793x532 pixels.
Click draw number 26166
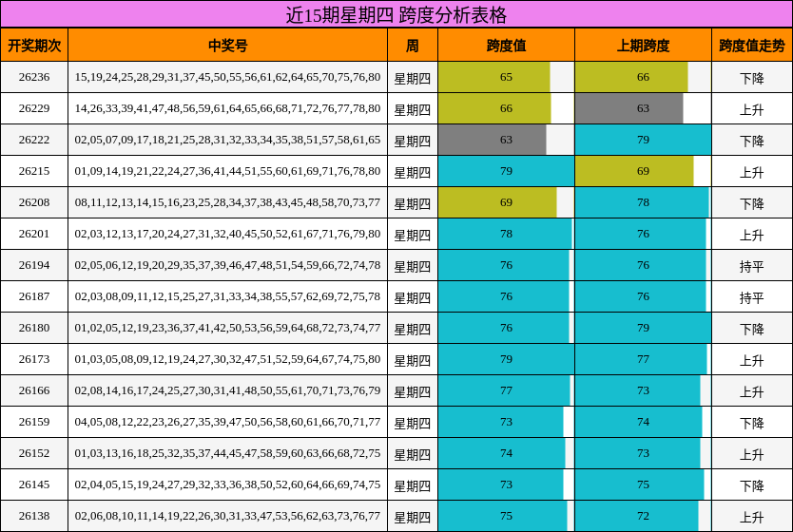pos(34,390)
